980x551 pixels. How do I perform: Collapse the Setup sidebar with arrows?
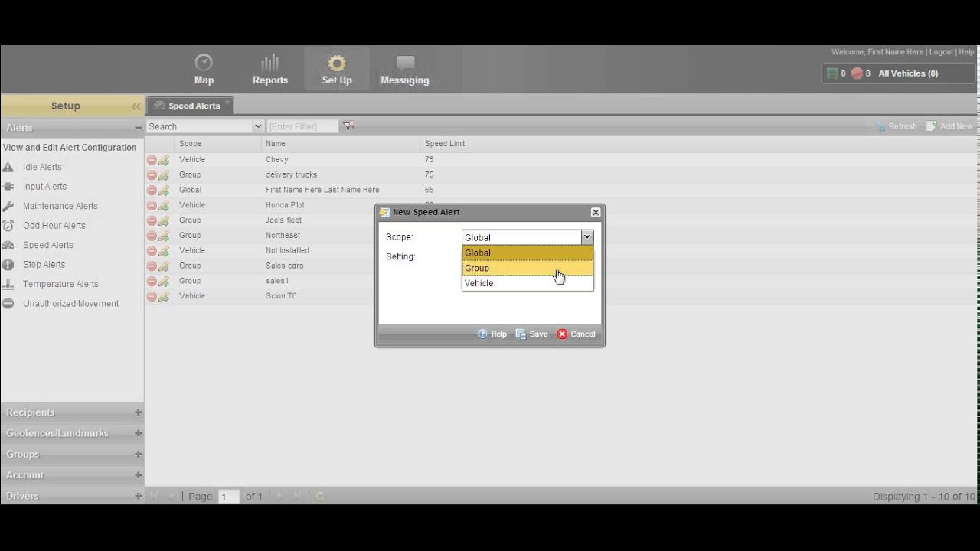136,106
